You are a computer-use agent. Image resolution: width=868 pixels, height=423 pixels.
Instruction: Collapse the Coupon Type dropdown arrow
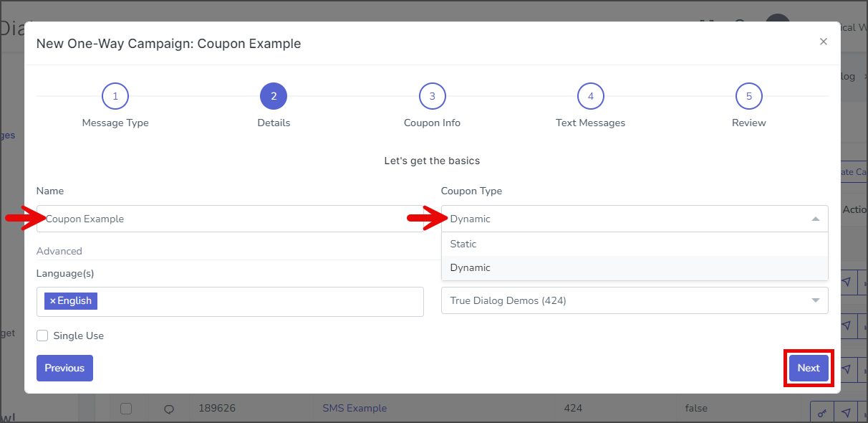tap(815, 219)
